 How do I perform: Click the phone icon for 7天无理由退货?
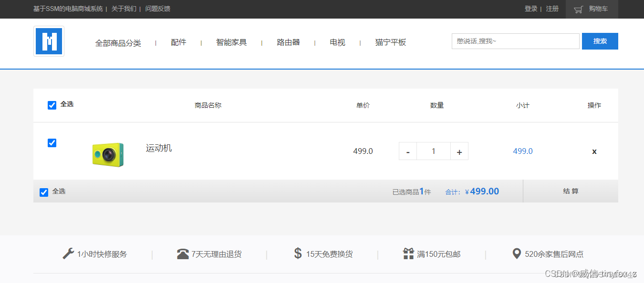tap(183, 253)
